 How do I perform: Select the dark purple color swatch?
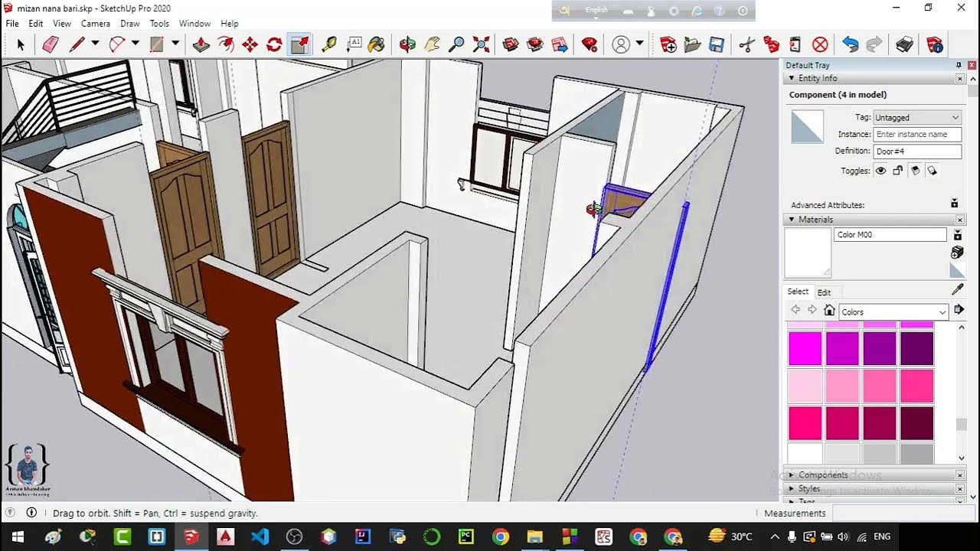pos(917,349)
